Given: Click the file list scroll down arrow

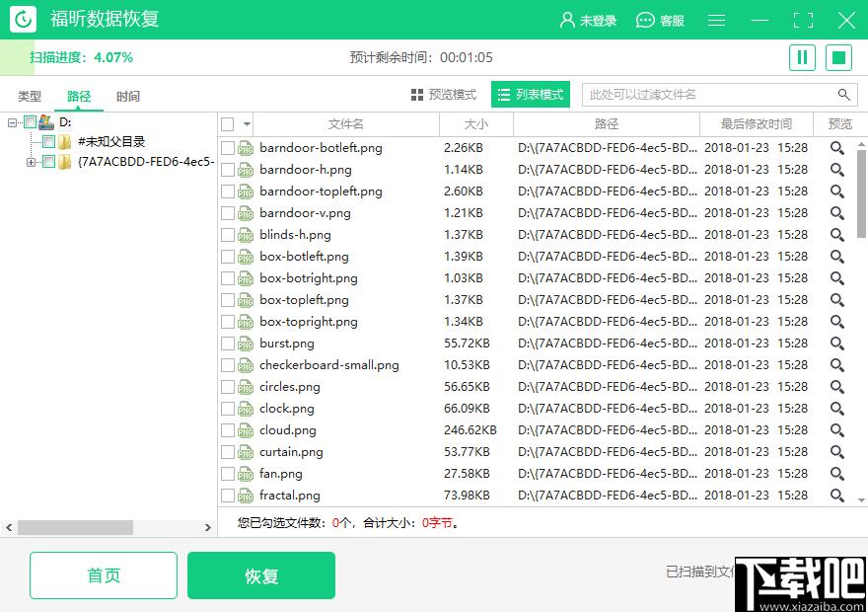Looking at the screenshot, I should tap(861, 499).
